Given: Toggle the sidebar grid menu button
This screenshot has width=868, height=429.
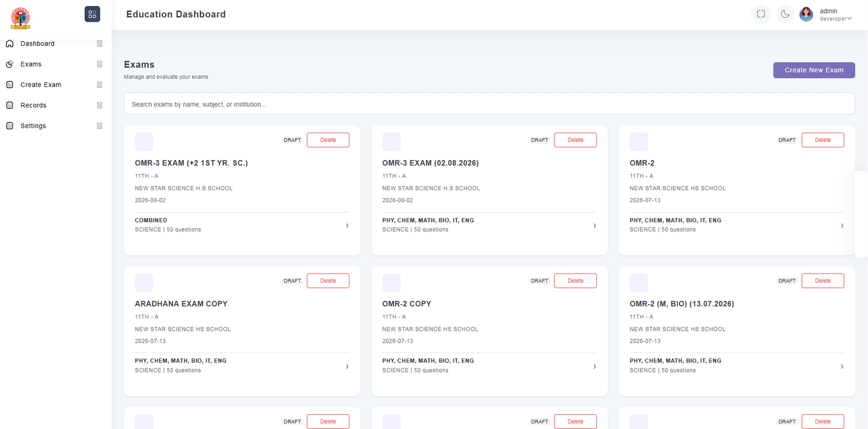Looking at the screenshot, I should (x=92, y=14).
